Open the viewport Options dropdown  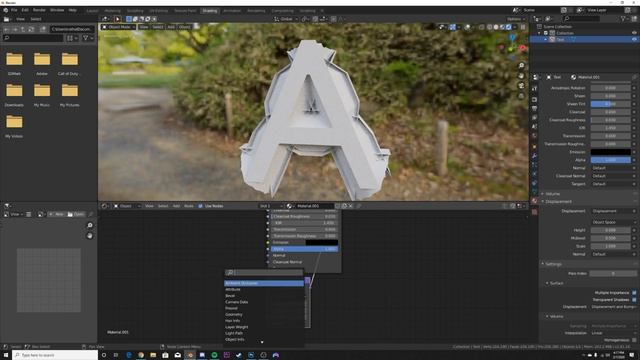tap(516, 19)
